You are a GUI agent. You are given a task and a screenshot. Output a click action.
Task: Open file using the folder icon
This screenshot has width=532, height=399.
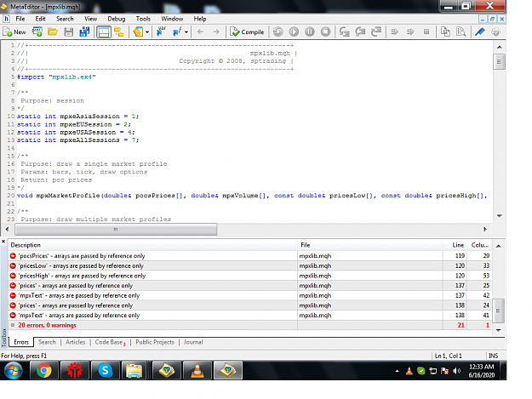53,31
